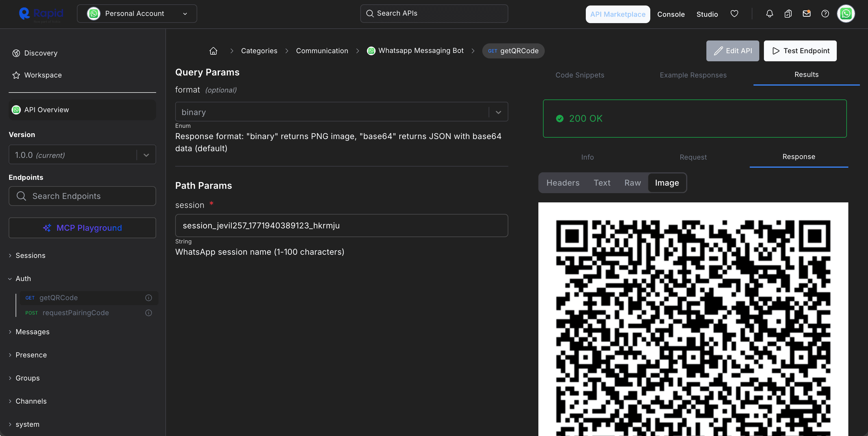Switch to the Image response view
Viewport: 868px width, 436px height.
(667, 183)
